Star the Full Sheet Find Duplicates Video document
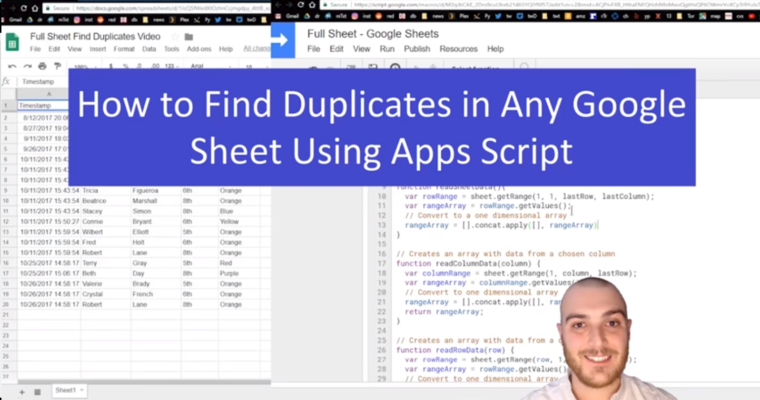The height and width of the screenshot is (400, 760). click(175, 37)
